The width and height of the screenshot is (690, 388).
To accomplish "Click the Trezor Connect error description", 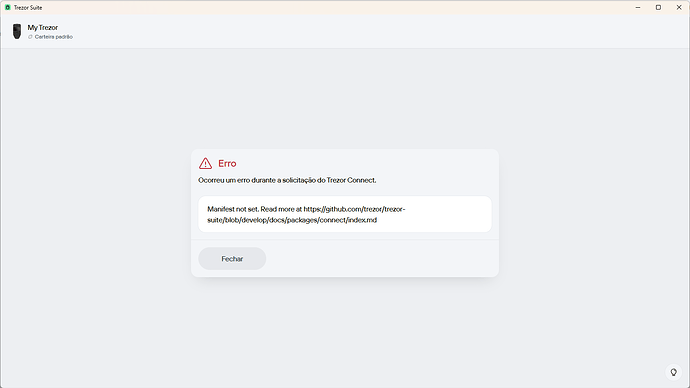I will pyautogui.click(x=287, y=180).
